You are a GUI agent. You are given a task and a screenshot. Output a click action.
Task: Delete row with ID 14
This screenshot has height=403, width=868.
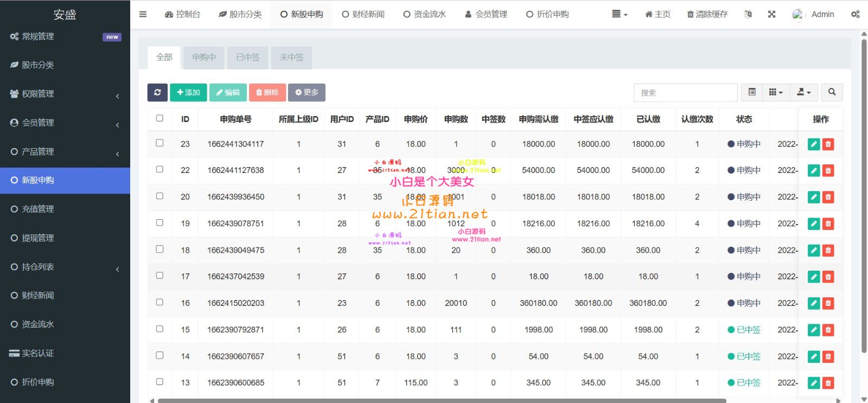coord(828,356)
